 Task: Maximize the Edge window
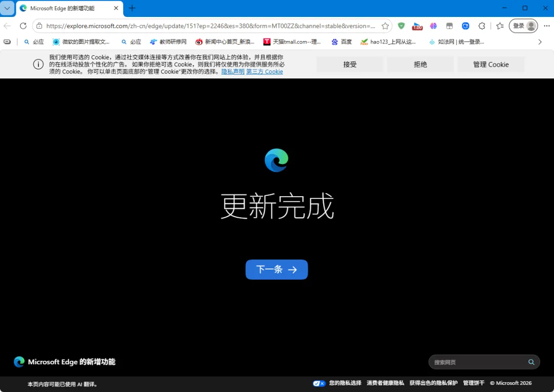(525, 8)
